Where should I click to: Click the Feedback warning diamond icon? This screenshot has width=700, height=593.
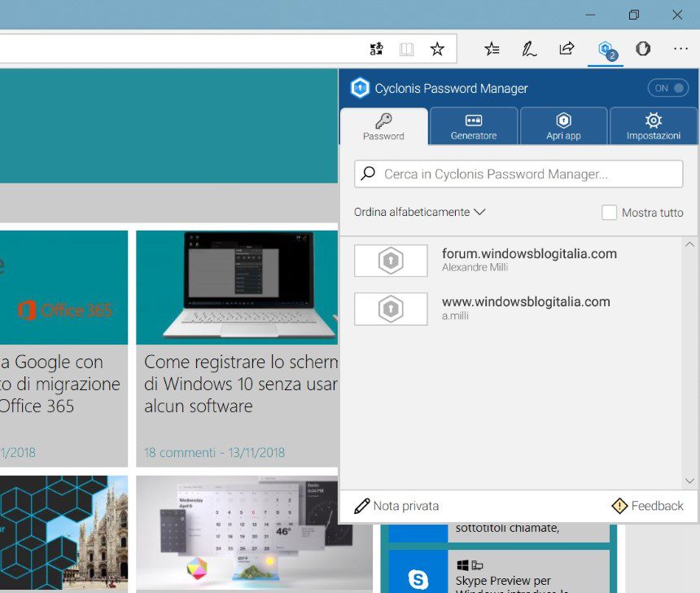click(619, 506)
